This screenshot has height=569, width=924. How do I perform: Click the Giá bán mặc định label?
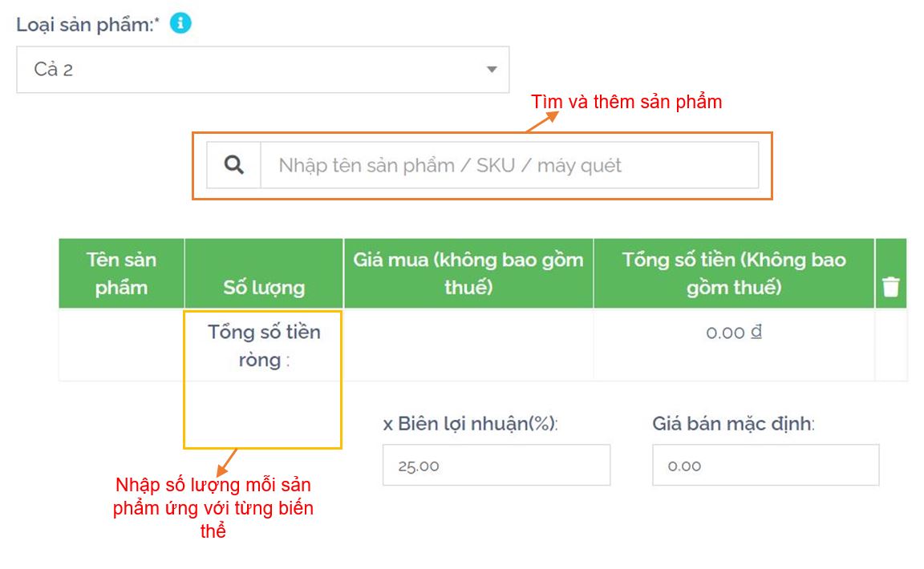(x=733, y=424)
